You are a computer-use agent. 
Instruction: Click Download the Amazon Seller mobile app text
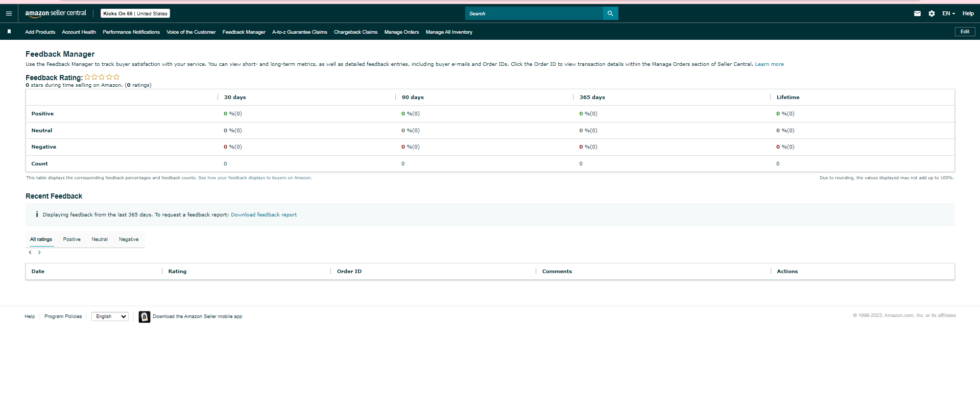point(197,316)
